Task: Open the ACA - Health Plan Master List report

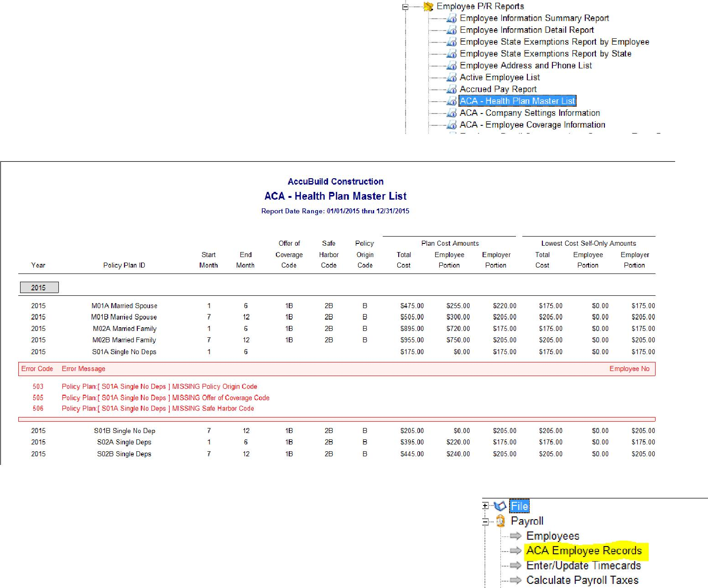Action: point(517,101)
